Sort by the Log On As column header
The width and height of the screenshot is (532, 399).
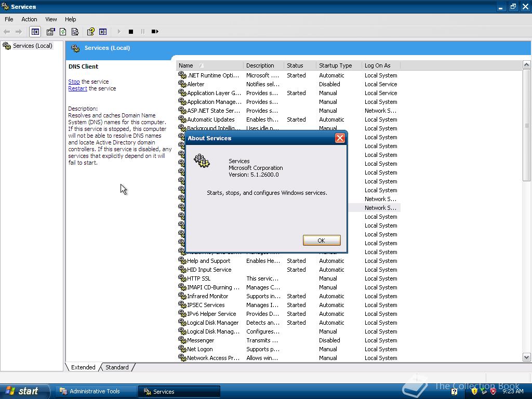(381, 65)
